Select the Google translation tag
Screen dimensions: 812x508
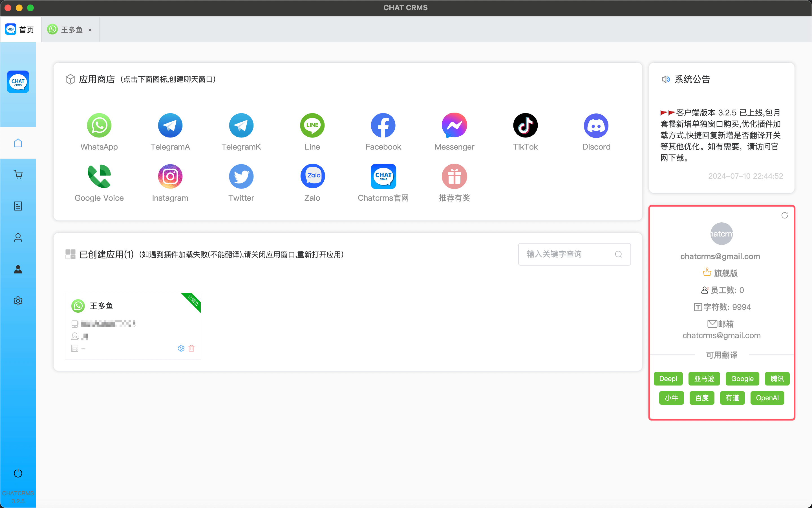pyautogui.click(x=742, y=379)
